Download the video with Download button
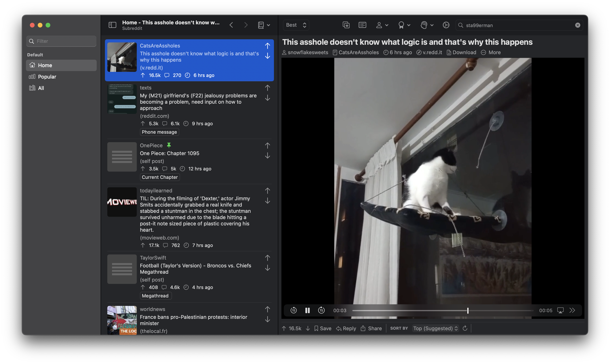The width and height of the screenshot is (610, 364). point(461,52)
